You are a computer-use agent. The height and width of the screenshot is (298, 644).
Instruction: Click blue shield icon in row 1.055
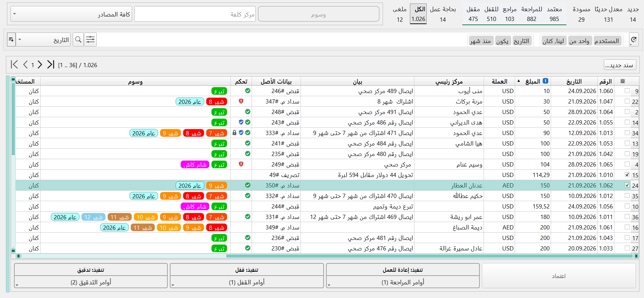(x=241, y=122)
